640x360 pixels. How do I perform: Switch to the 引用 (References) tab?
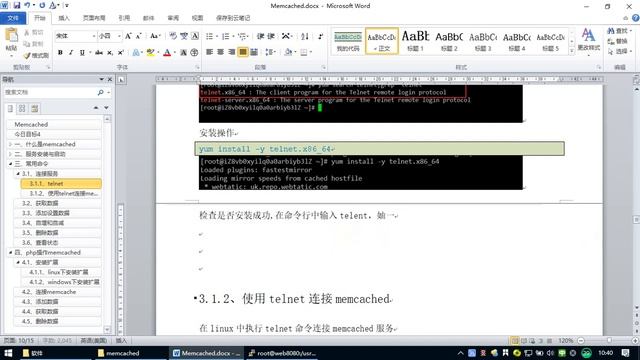coord(124,18)
